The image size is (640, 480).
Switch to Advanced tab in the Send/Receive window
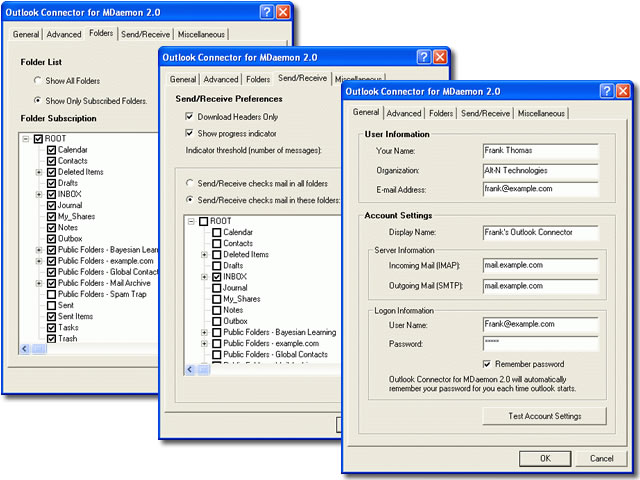220,79
